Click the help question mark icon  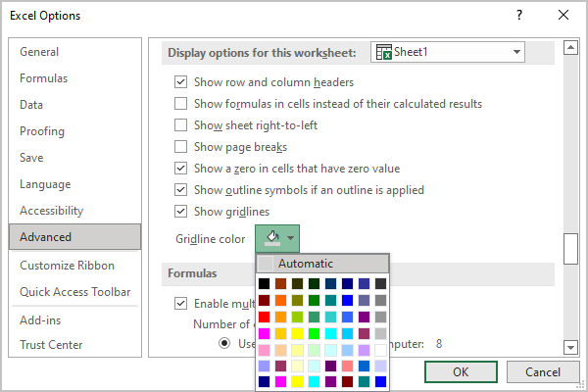coord(519,15)
